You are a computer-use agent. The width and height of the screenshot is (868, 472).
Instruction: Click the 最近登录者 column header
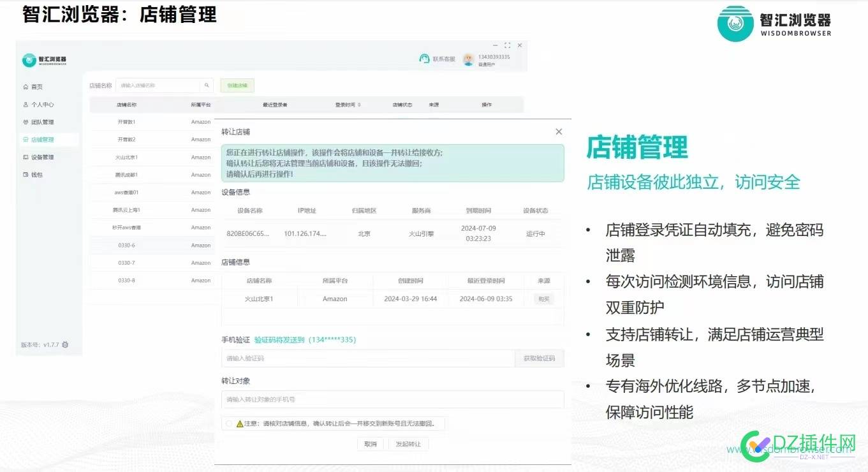(x=275, y=105)
